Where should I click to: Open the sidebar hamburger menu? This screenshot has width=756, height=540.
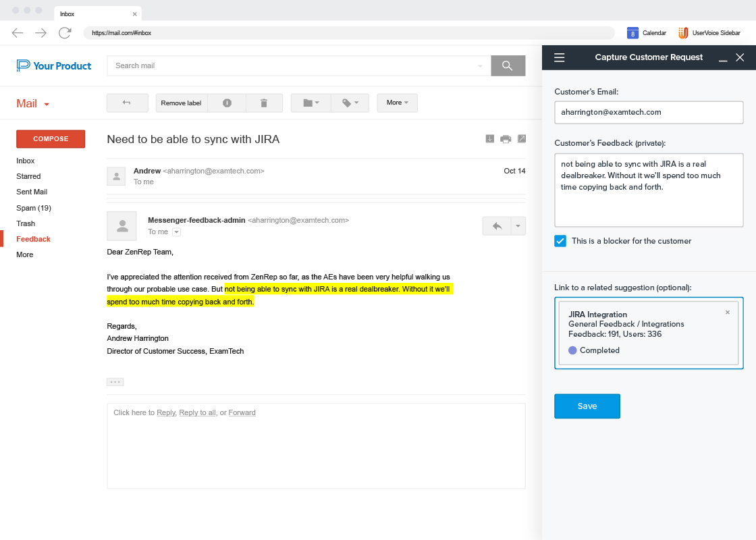560,57
